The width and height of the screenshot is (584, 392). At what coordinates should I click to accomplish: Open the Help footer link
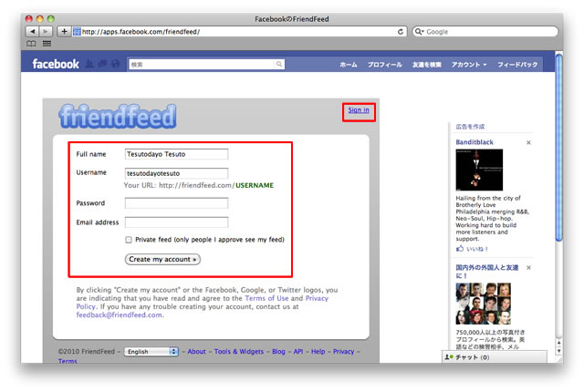click(x=318, y=352)
